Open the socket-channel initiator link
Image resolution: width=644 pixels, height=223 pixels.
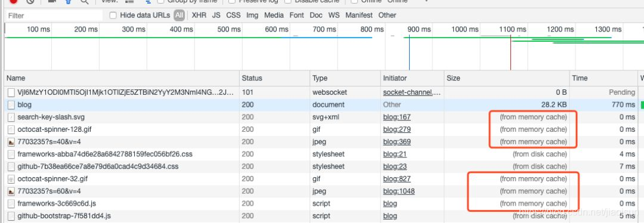[x=412, y=92]
